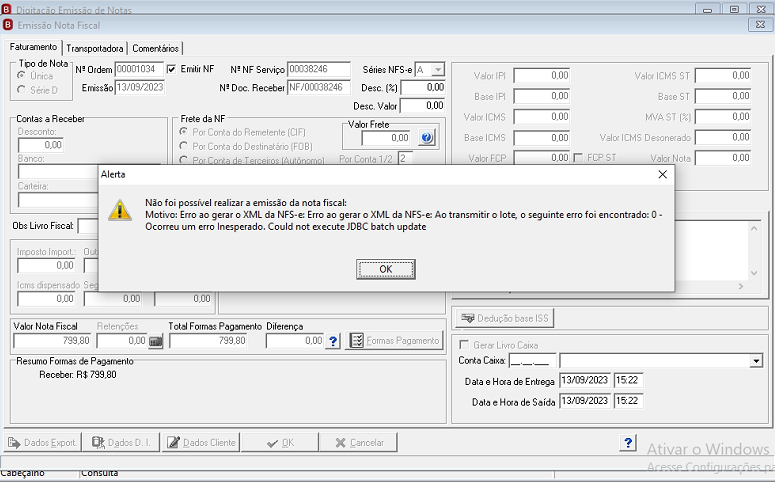Expand the Séries NFS-e dropdown
This screenshot has width=775, height=482.
tap(438, 70)
